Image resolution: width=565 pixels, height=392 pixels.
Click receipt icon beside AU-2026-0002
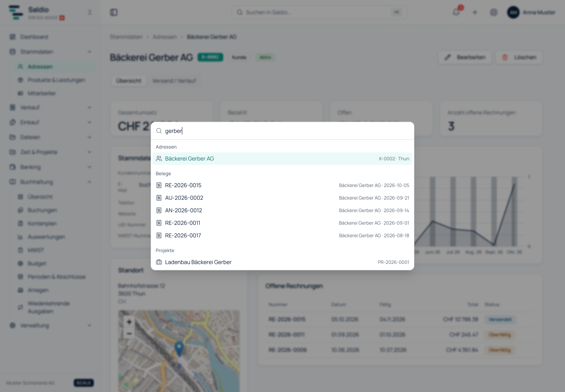(159, 198)
